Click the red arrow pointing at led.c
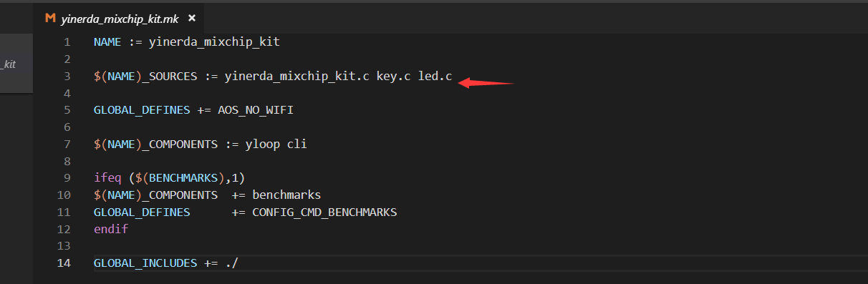The width and height of the screenshot is (868, 284). 486,83
